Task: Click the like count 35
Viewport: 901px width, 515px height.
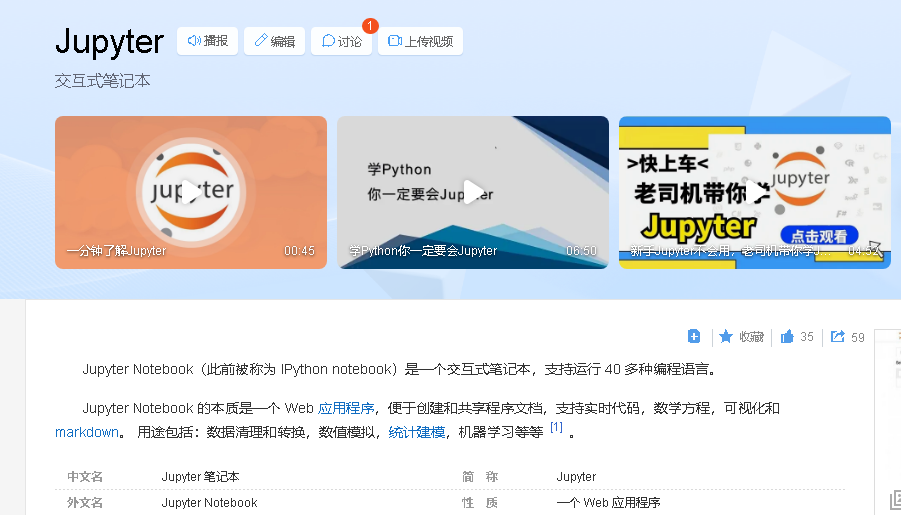Action: [807, 337]
